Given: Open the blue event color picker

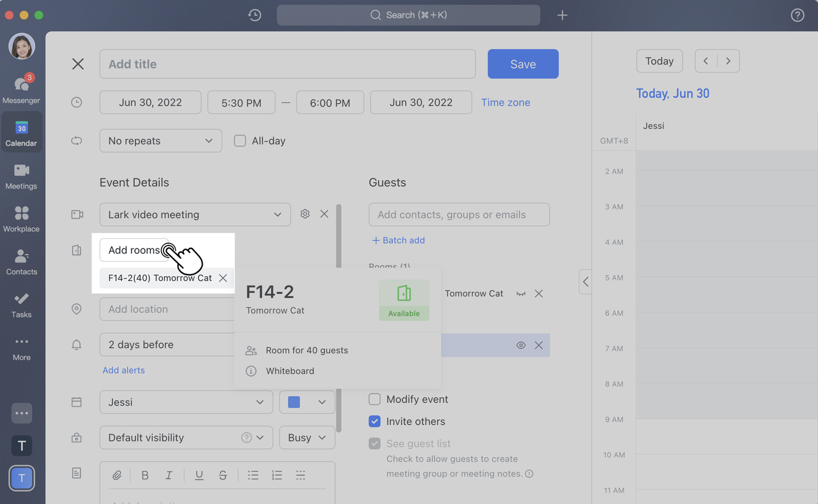Looking at the screenshot, I should pos(307,402).
